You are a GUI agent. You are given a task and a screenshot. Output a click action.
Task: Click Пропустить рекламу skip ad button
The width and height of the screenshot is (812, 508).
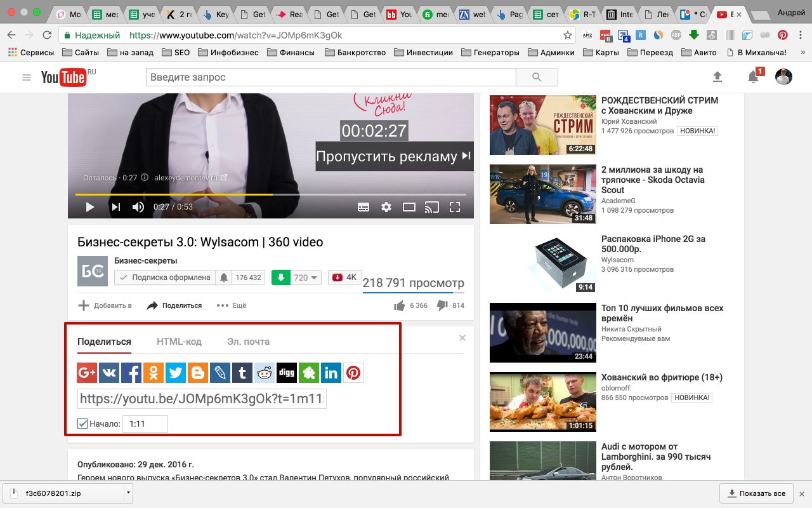pos(393,156)
